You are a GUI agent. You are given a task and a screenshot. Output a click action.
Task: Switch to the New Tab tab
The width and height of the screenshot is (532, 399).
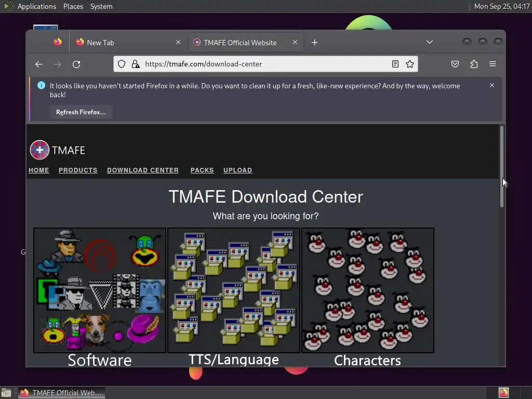[x=129, y=43]
